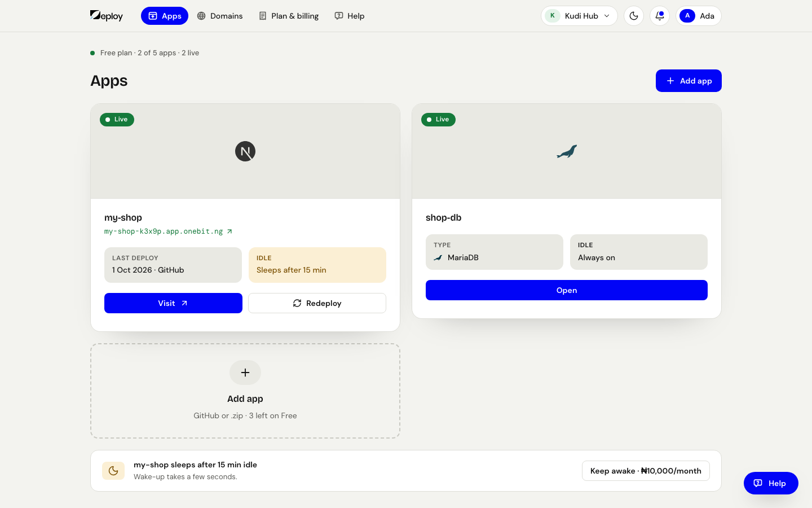
Task: Click the small MariaDB icon under Type
Action: 438,257
